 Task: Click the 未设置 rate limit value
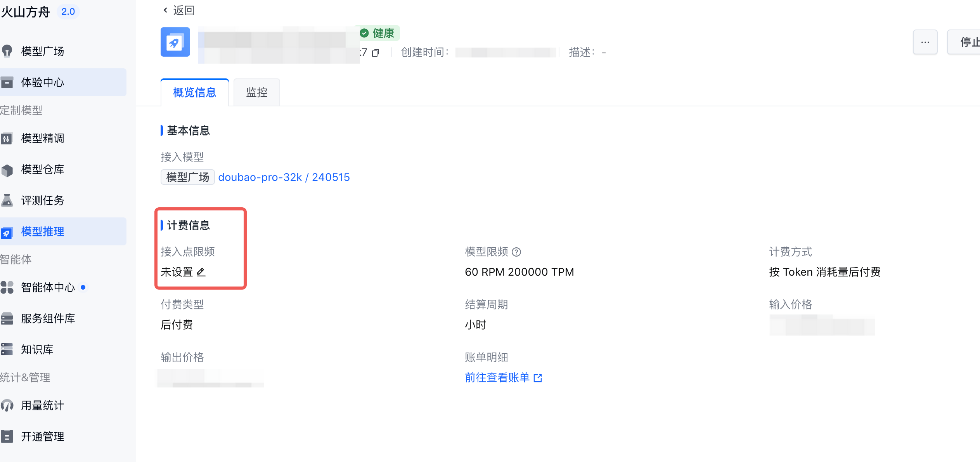point(177,272)
